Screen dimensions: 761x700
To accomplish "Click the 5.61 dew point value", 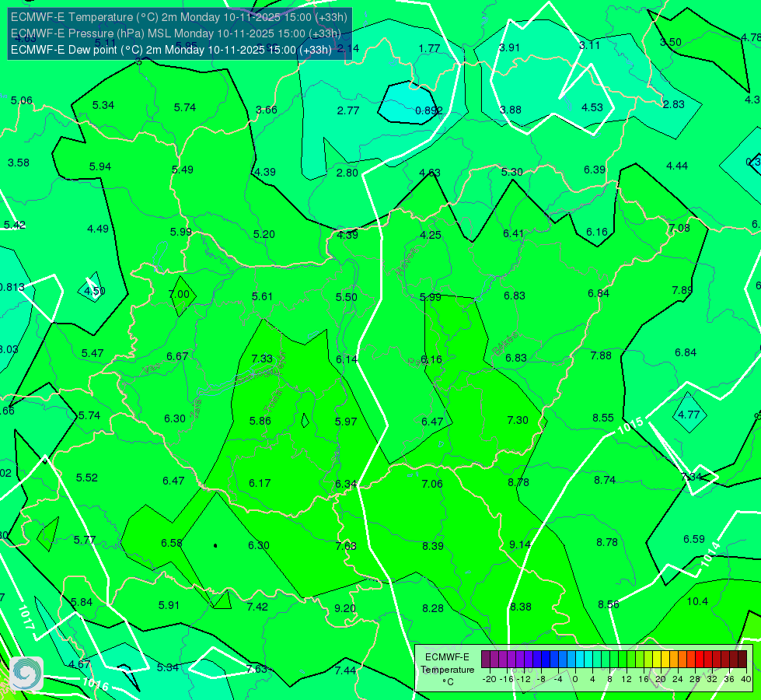I will [262, 296].
